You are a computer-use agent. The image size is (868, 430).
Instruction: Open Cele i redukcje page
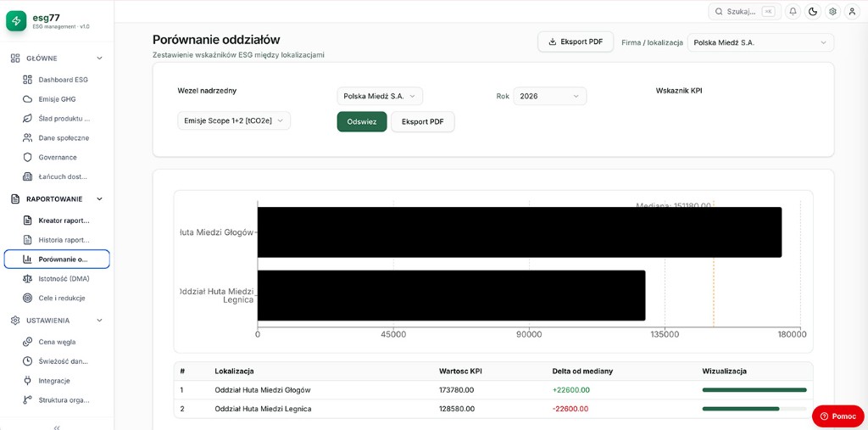point(57,299)
